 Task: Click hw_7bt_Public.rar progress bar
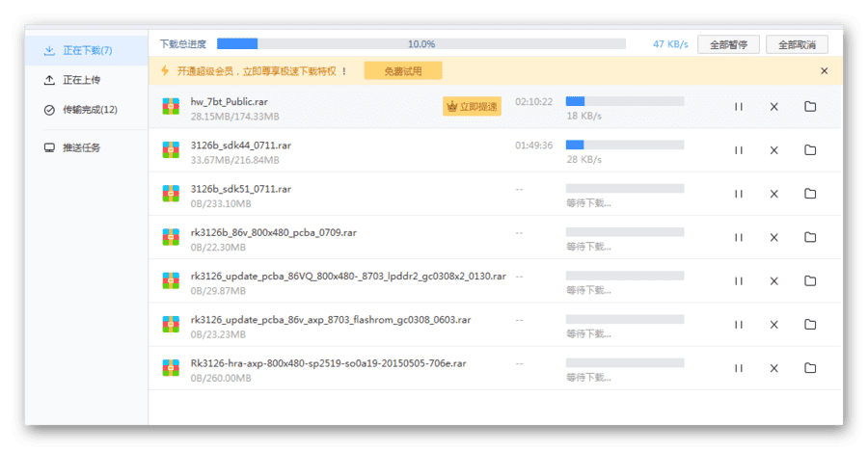625,101
